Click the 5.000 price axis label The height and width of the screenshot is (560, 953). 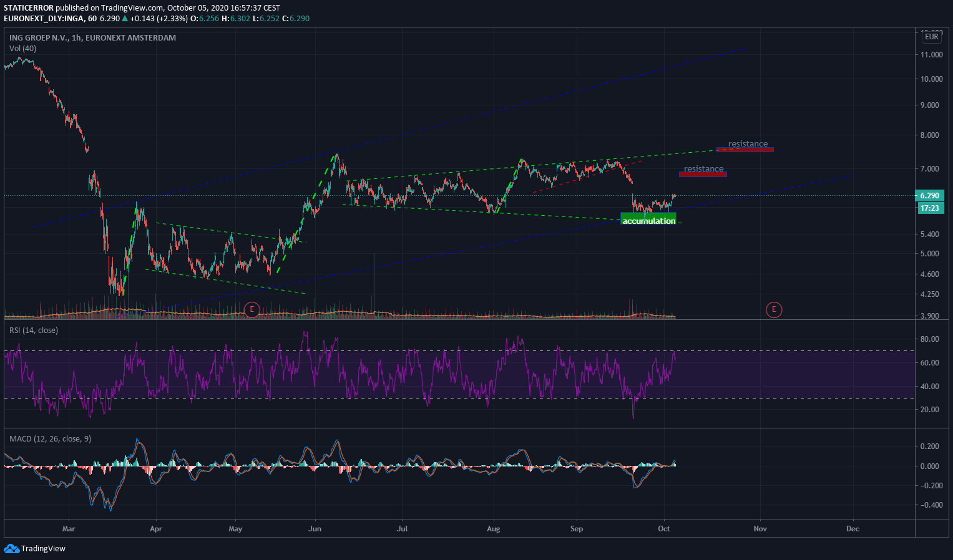tap(931, 254)
